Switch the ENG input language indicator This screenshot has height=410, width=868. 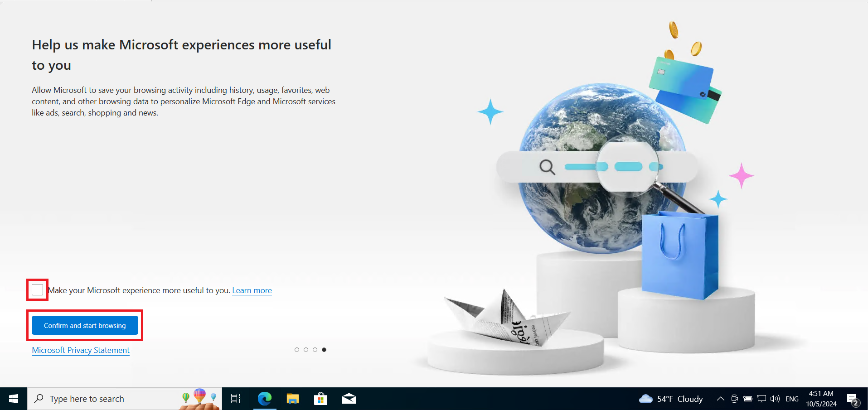click(x=792, y=399)
